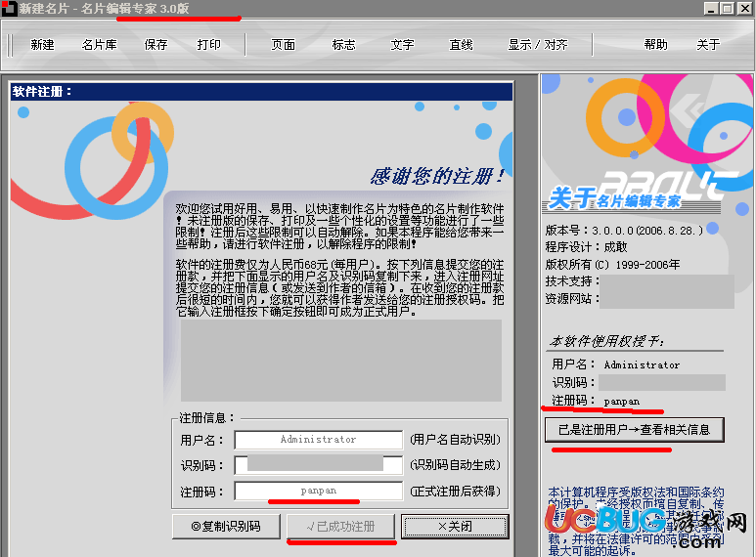This screenshot has width=756, height=557.
Task: Click the 感谢您的注册! heading
Action: pos(437,176)
